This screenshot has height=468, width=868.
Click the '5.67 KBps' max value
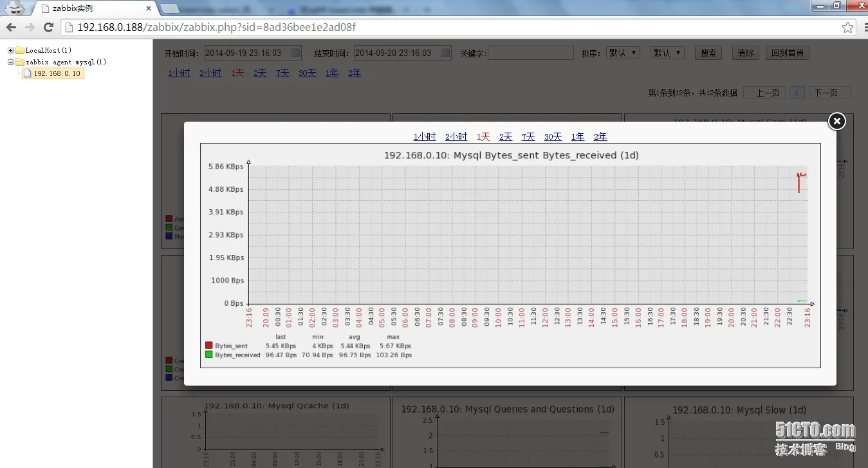tap(395, 346)
